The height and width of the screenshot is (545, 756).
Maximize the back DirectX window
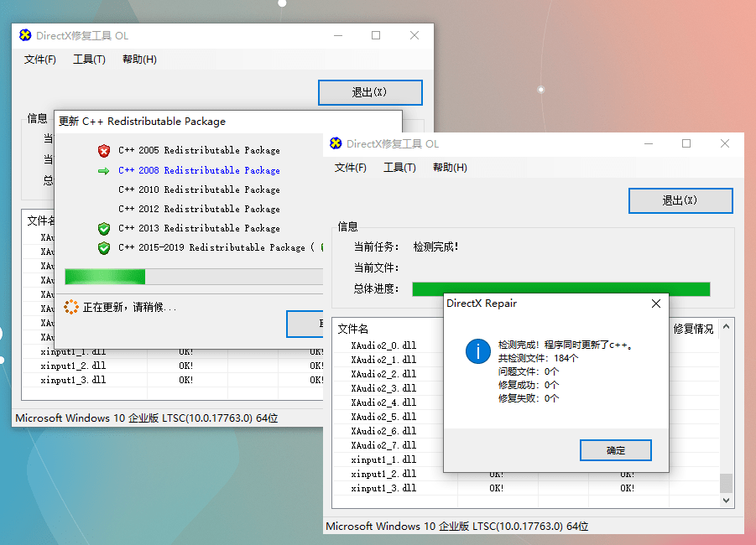[x=376, y=35]
